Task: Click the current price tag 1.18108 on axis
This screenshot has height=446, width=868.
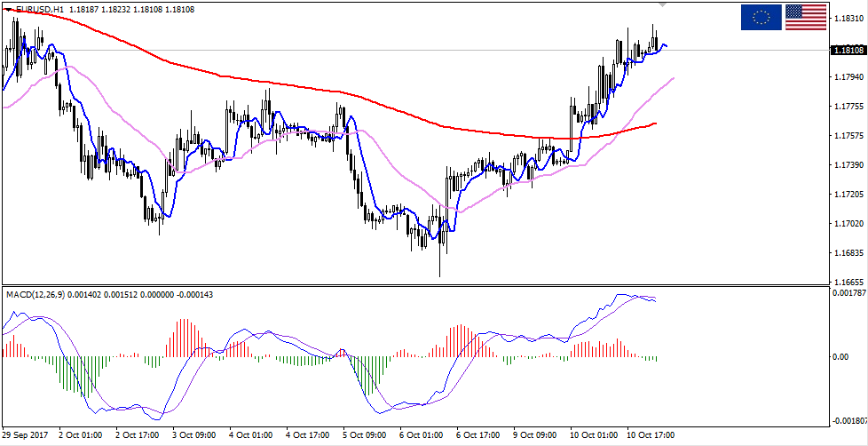Action: pos(848,51)
